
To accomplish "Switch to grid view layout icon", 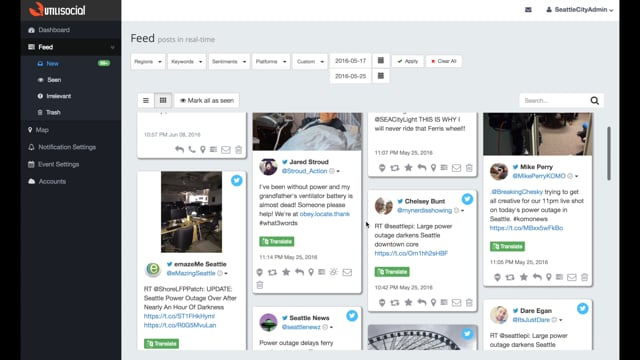I will [163, 100].
